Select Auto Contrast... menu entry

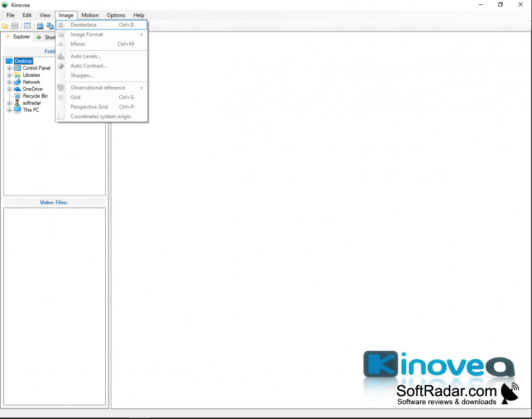click(102, 66)
